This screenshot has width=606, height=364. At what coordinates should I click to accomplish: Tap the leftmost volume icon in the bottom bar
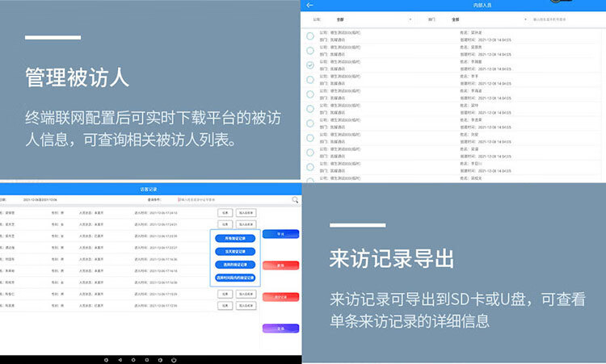coord(106,360)
